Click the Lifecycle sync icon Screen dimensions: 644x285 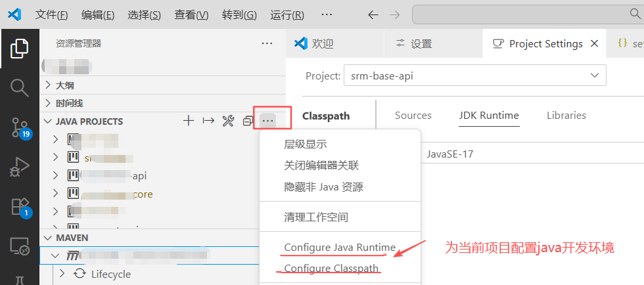[x=80, y=273]
